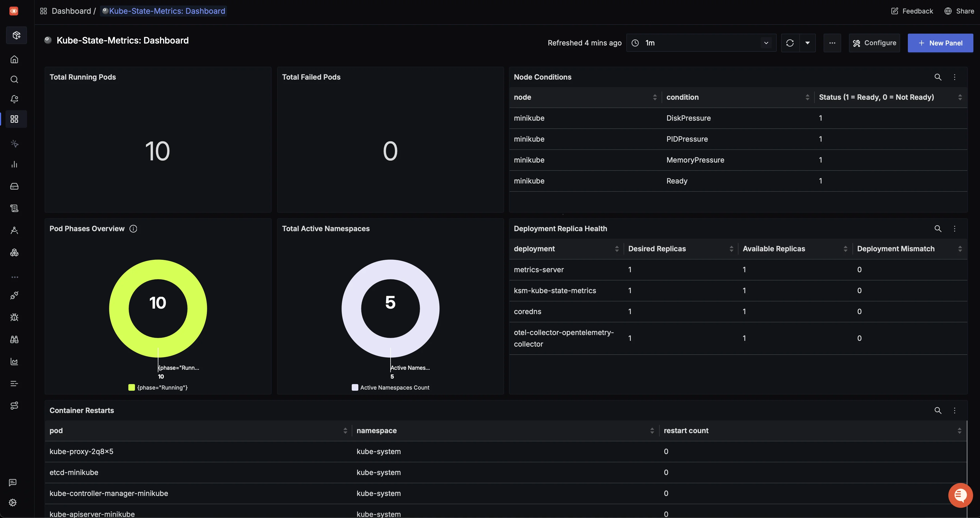Expand the 1m time range dropdown
The width and height of the screenshot is (980, 518).
[x=766, y=43]
